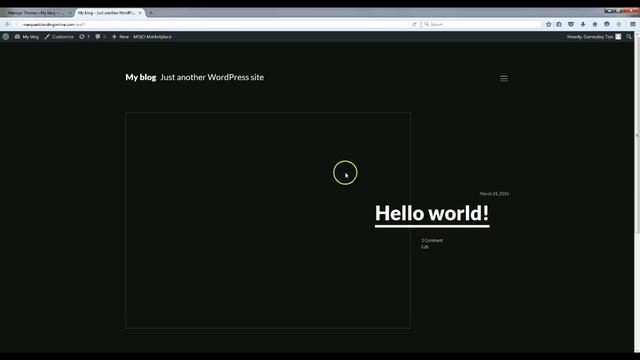Click the browser back arrow button

pos(7,24)
